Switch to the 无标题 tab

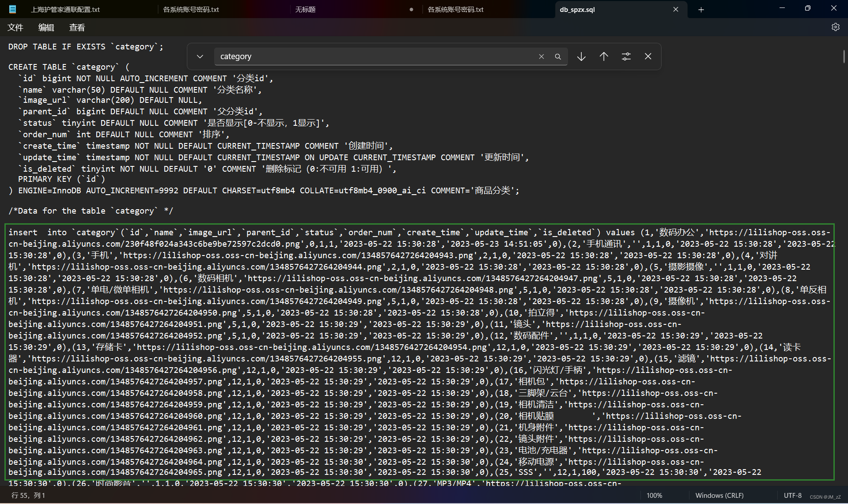coord(305,9)
